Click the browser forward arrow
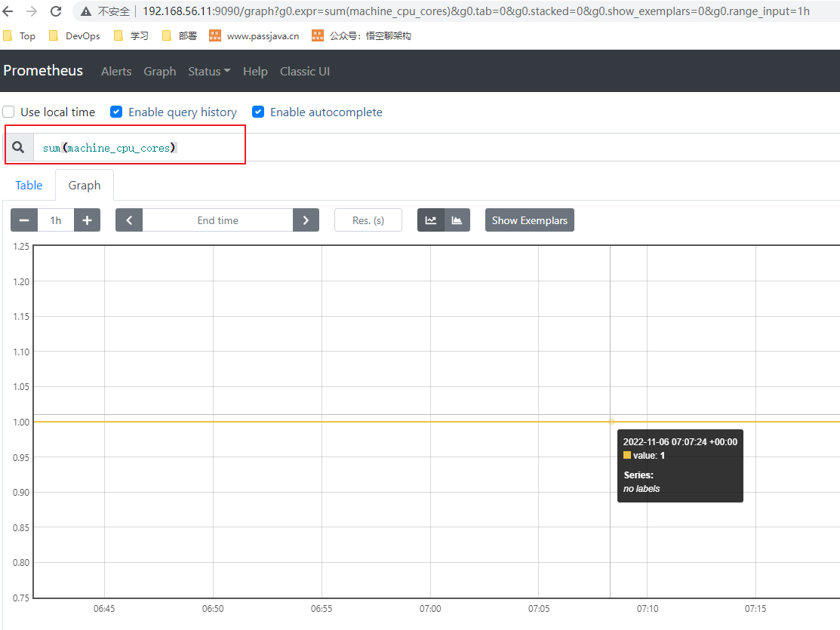 (x=32, y=11)
